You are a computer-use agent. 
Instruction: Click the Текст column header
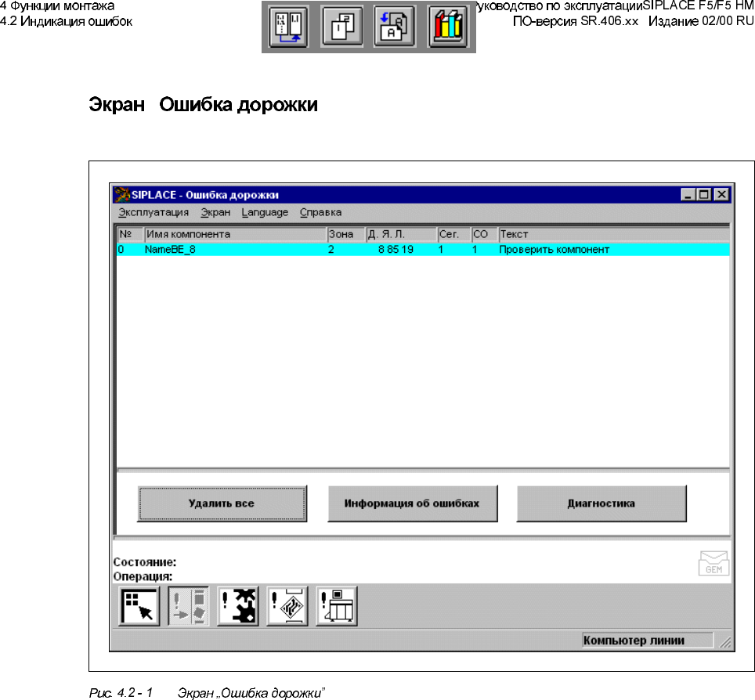[614, 234]
